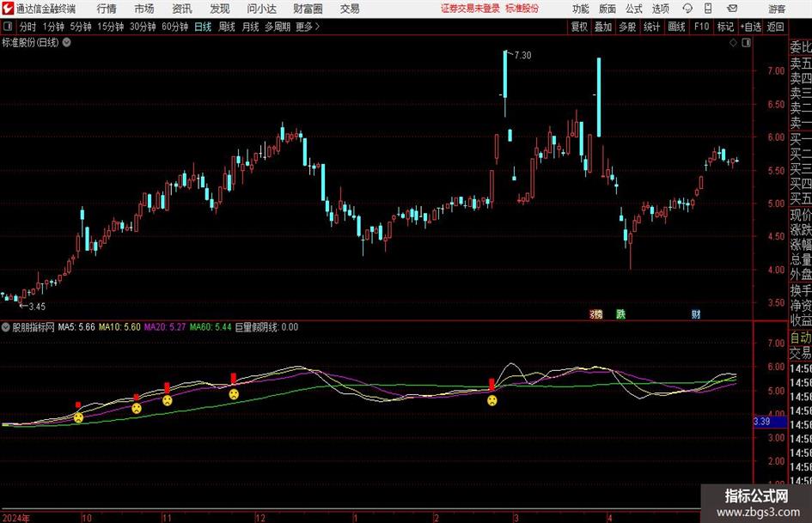Switch to 周线 weekly period
The width and height of the screenshot is (812, 523).
[x=227, y=27]
